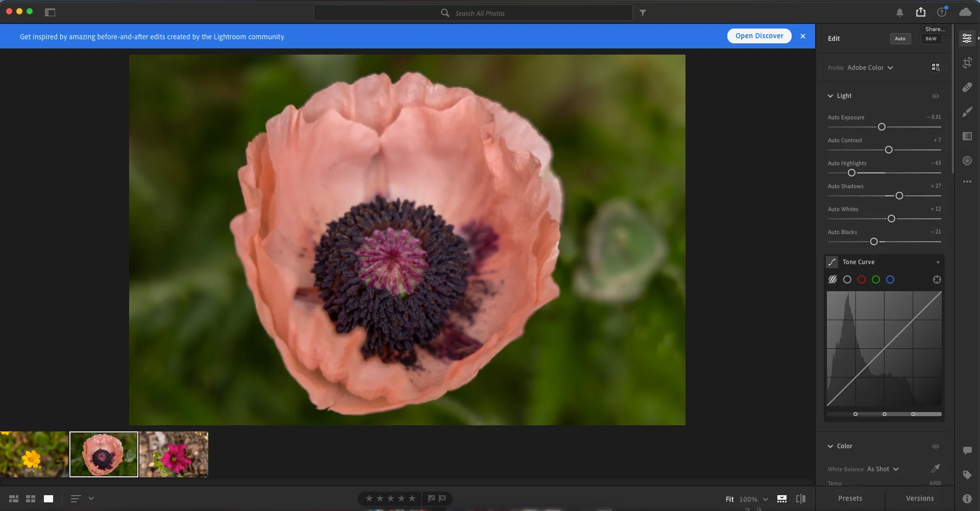980x511 pixels.
Task: Toggle the Color panel visibility eye
Action: click(x=937, y=446)
